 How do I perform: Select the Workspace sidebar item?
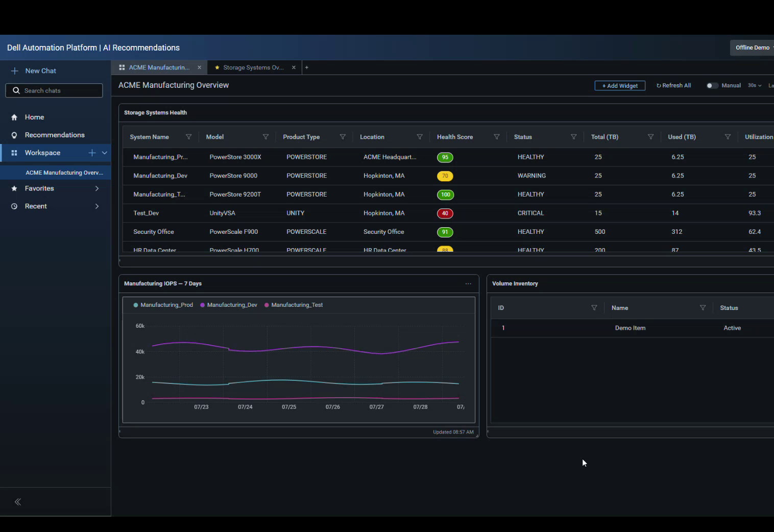(42, 153)
